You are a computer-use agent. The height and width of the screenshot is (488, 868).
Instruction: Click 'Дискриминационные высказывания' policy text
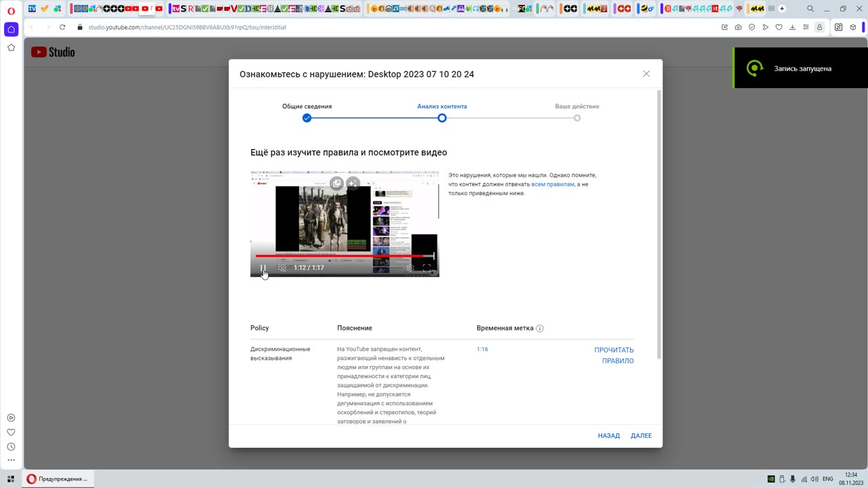pos(280,354)
